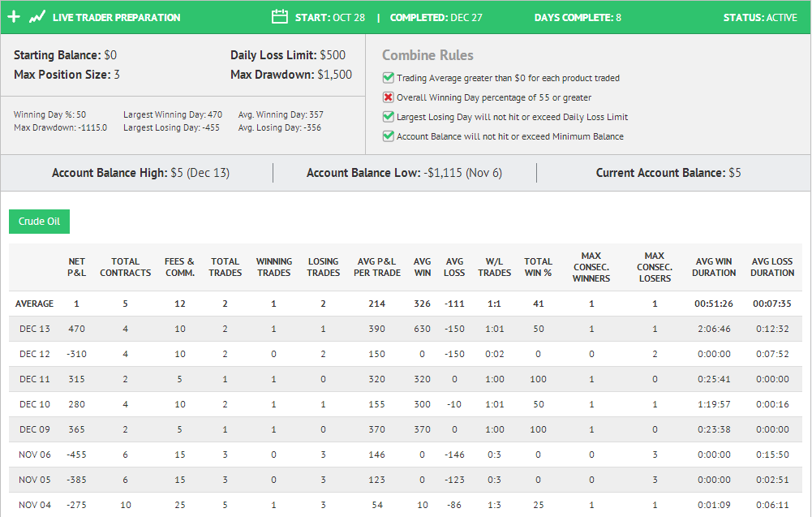Click the AVG P&L PER TRADE header

tap(377, 267)
